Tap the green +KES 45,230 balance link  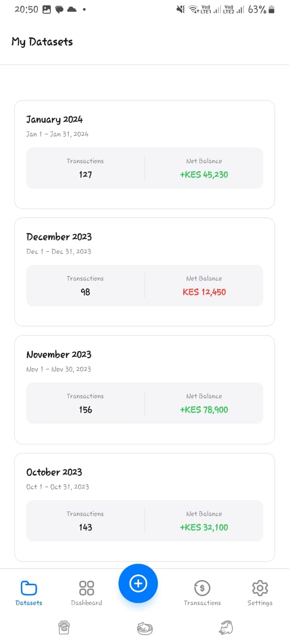204,174
